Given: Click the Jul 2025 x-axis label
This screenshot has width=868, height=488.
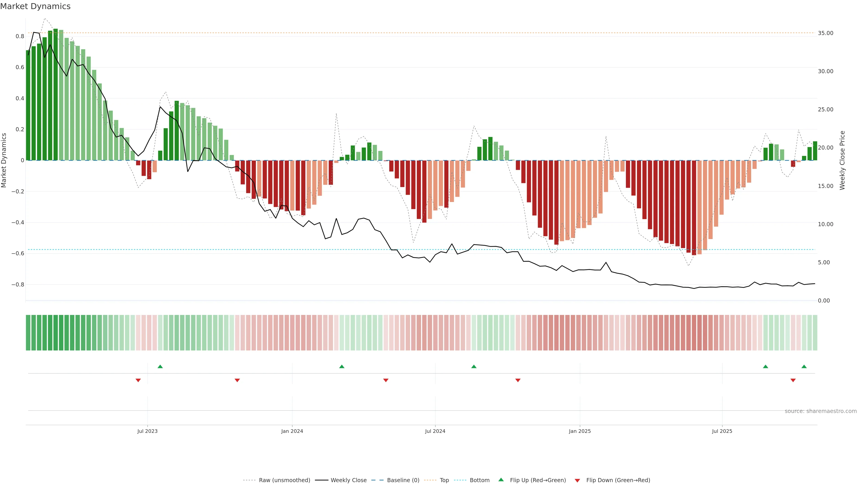Looking at the screenshot, I should click(x=722, y=431).
